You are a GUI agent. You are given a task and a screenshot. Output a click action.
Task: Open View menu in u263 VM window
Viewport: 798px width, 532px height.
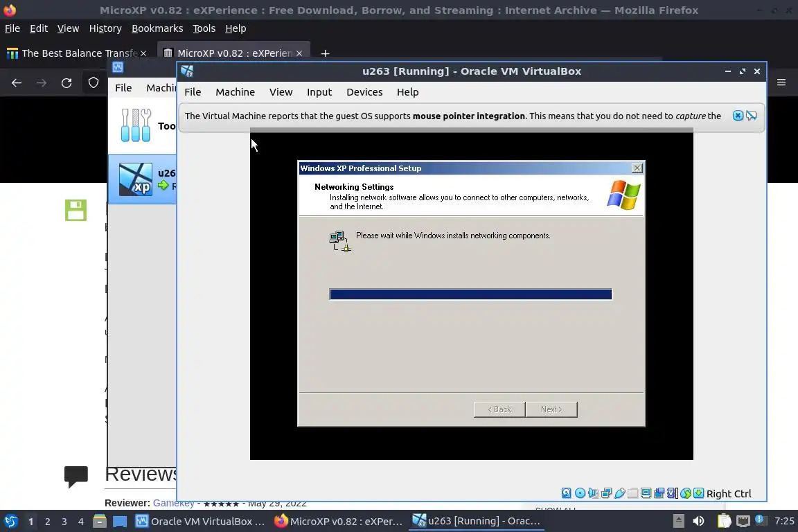pyautogui.click(x=281, y=92)
